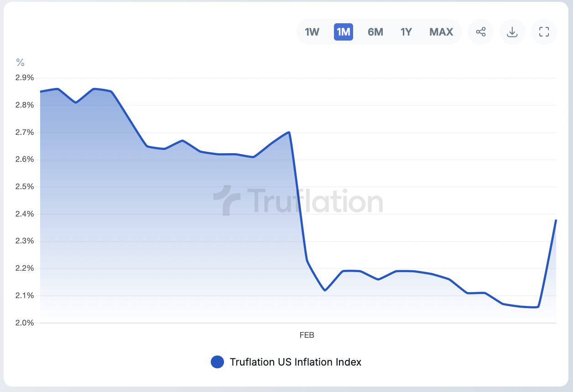View the MAX time range
The image size is (573, 392).
[x=441, y=32]
